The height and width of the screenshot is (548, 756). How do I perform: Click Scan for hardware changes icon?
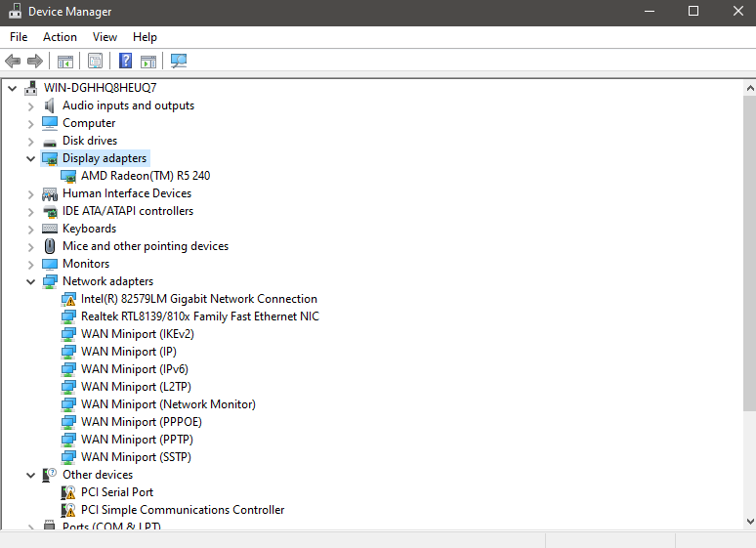click(x=179, y=61)
